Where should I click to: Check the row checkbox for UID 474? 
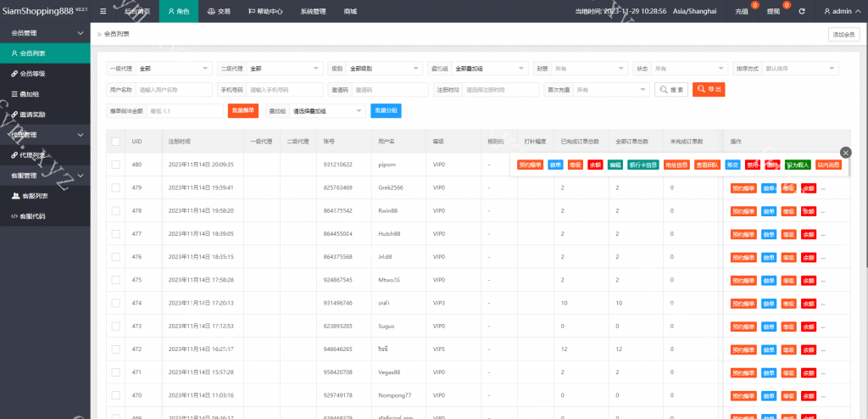coord(115,303)
